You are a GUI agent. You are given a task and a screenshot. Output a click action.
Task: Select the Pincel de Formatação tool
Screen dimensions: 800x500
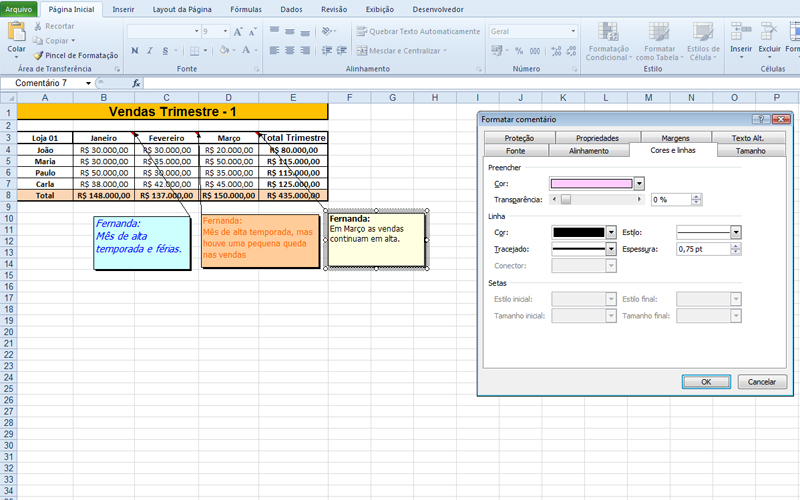tap(76, 55)
